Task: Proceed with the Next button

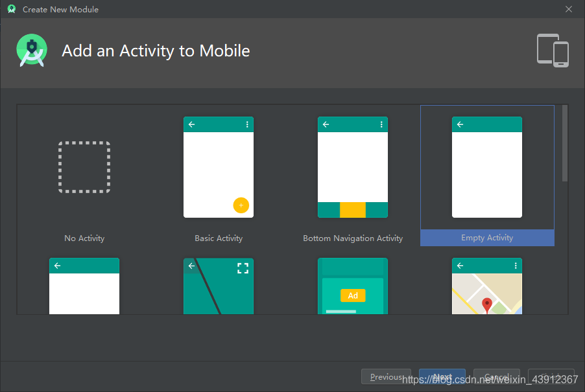Action: [x=442, y=376]
